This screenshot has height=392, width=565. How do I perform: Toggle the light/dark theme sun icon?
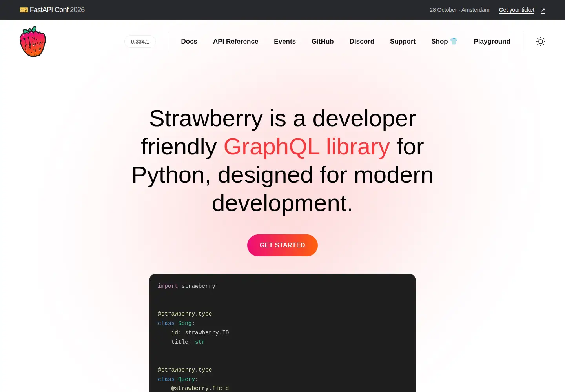coord(541,42)
